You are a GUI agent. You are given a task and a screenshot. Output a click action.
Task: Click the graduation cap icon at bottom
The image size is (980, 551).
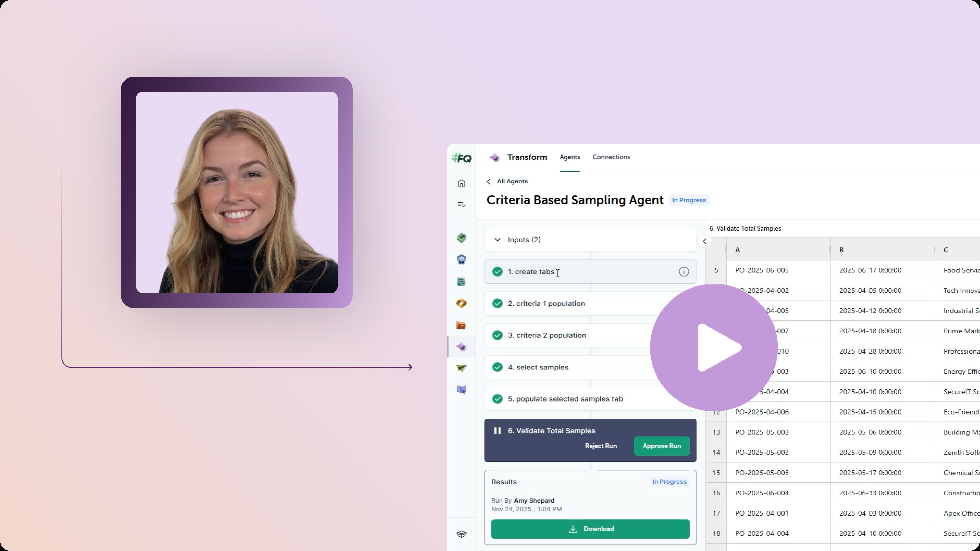461,534
